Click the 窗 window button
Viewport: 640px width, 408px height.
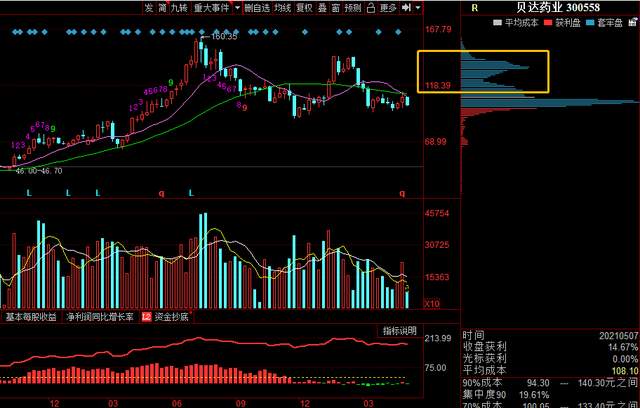(x=336, y=8)
